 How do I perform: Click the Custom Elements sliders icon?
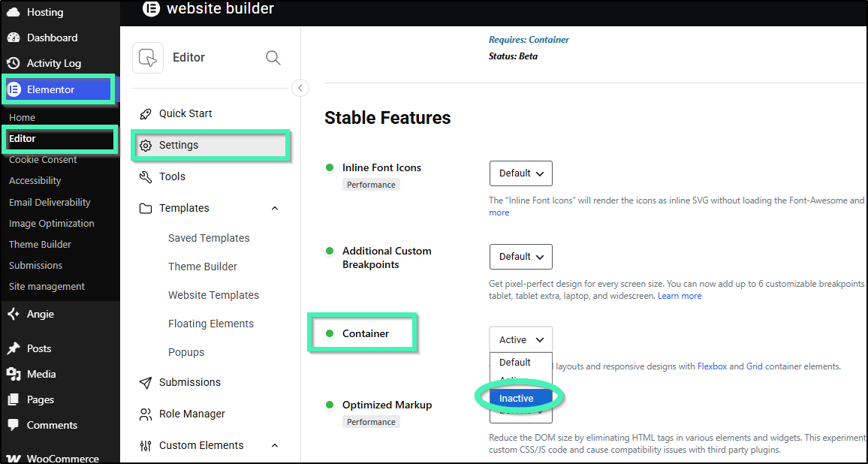146,446
